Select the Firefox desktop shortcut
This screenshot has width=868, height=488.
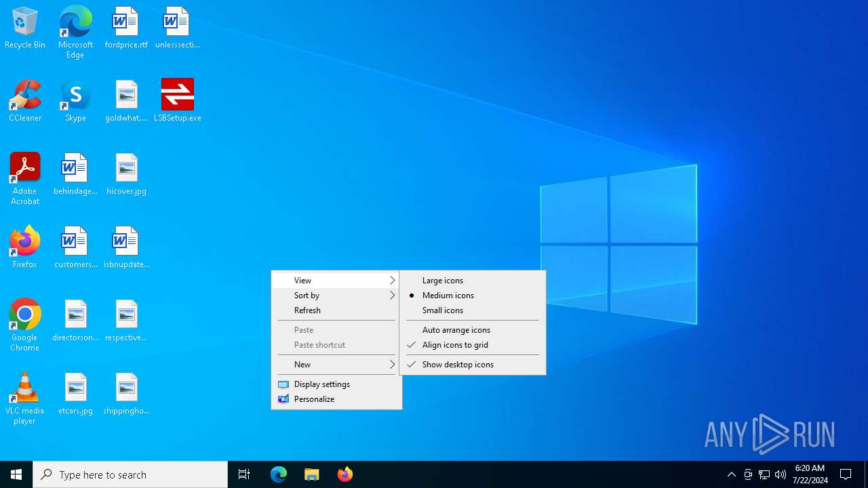(x=25, y=247)
